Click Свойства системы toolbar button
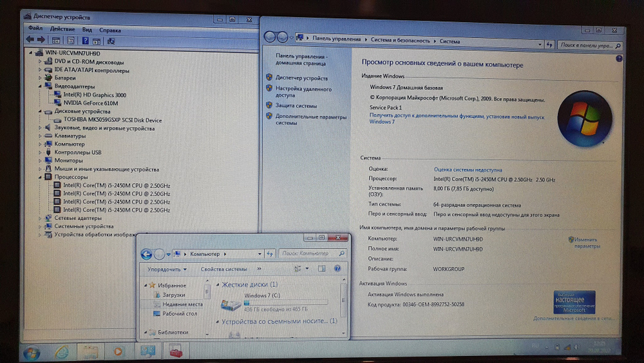The width and height of the screenshot is (644, 363). coord(224,269)
